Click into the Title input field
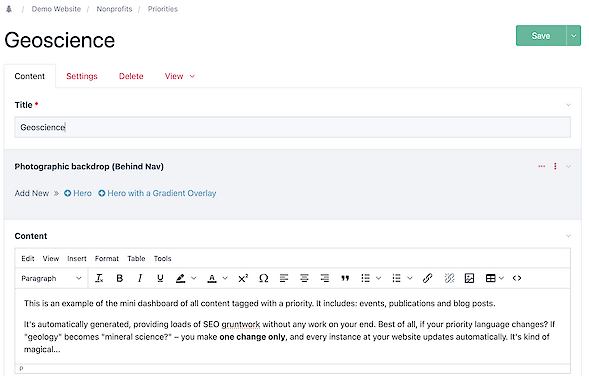 pyautogui.click(x=293, y=127)
